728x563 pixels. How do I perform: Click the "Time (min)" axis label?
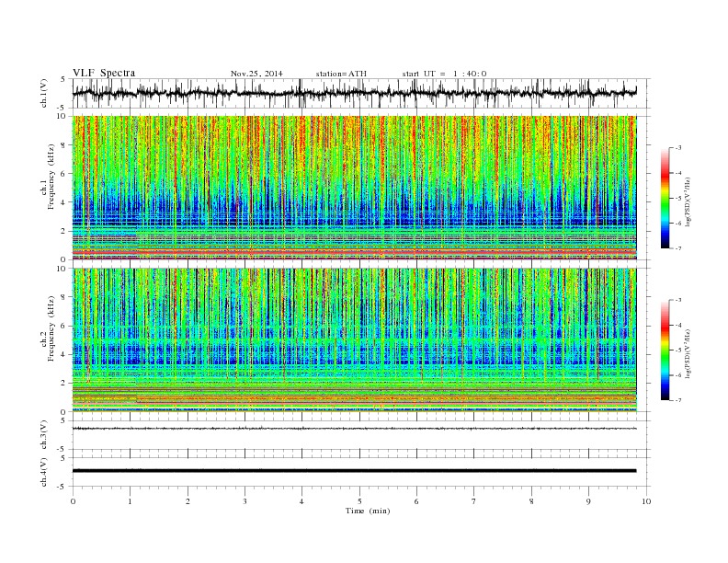(x=368, y=511)
